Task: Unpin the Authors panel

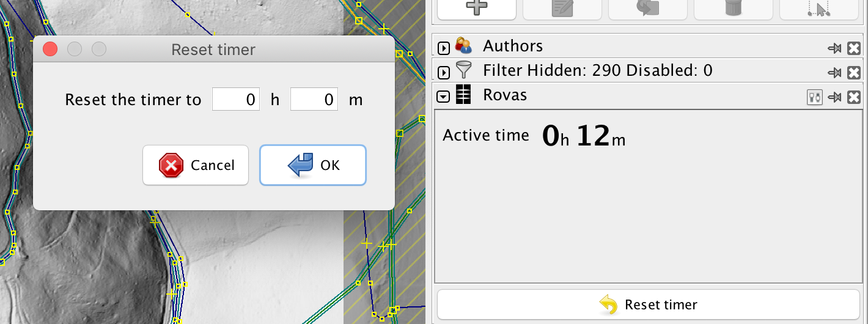Action: tap(835, 48)
